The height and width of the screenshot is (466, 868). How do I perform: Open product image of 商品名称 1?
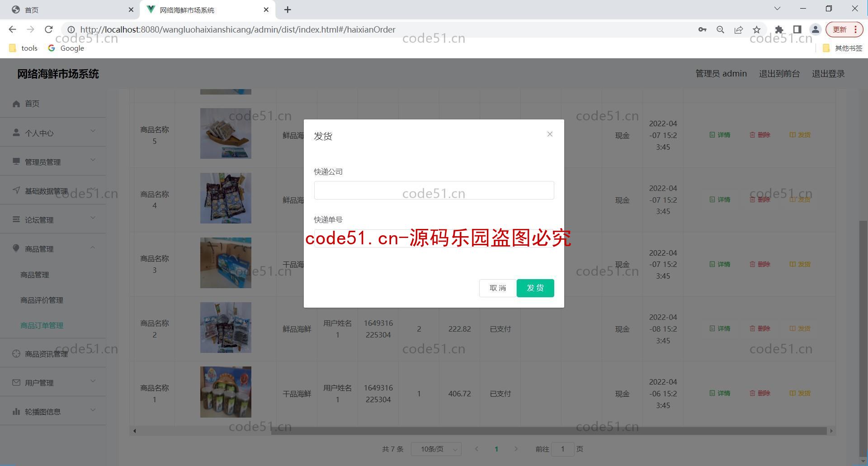pos(226,392)
